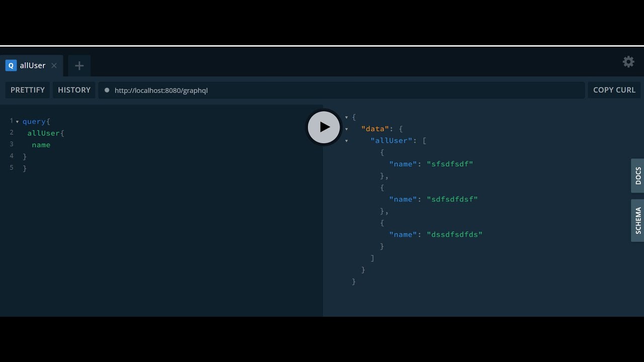Click the blue Q icon on the allUser tab
This screenshot has height=362, width=644.
click(11, 65)
